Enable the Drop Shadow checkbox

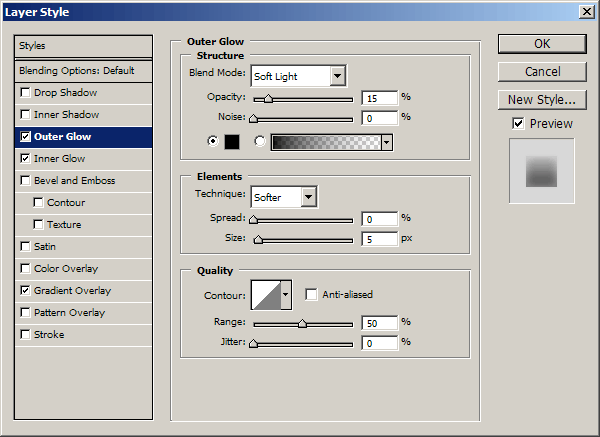point(25,93)
